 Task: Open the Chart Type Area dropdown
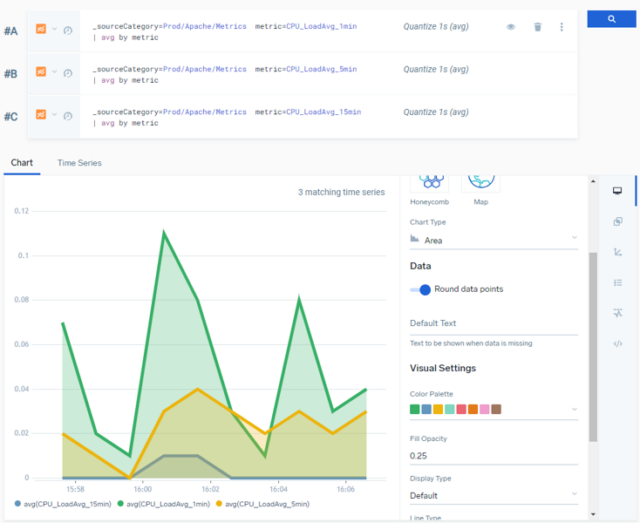494,240
